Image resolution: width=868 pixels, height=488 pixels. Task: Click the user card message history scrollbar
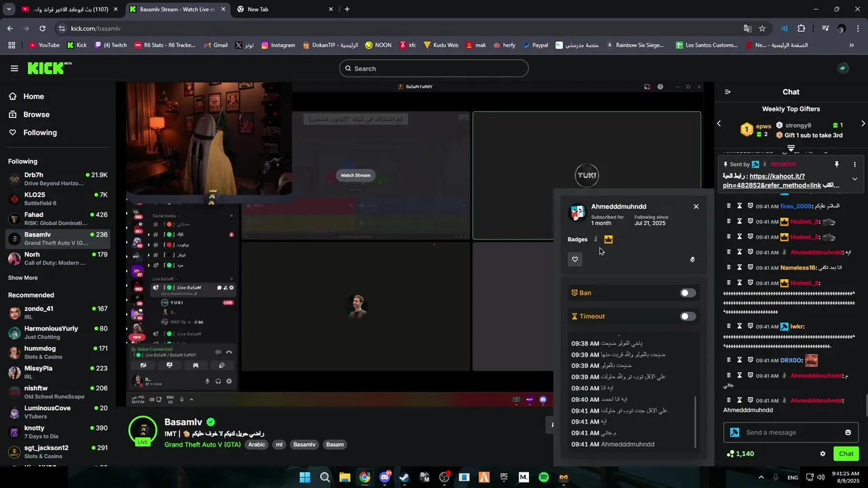[x=696, y=422]
